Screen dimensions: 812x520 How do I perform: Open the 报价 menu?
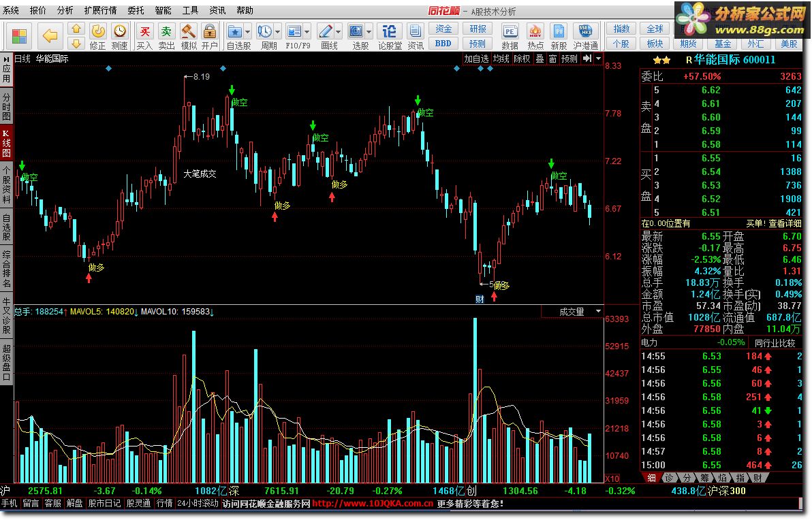[x=37, y=10]
